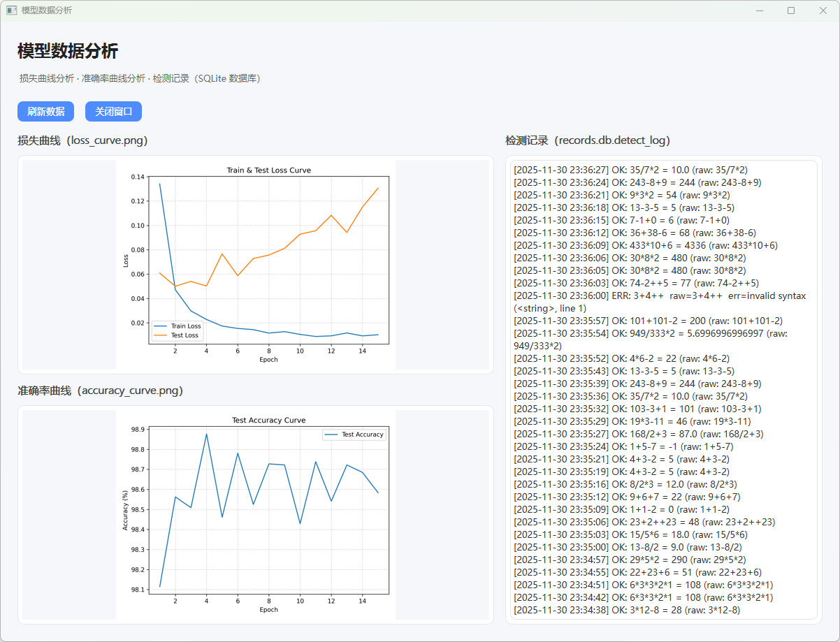Click the 刷新数据 button
The height and width of the screenshot is (642, 840).
coord(45,112)
